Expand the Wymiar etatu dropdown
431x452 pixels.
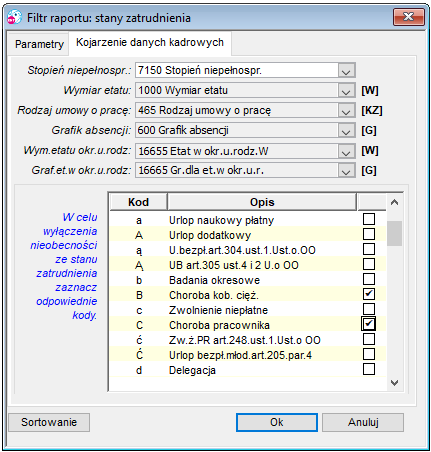[x=346, y=91]
